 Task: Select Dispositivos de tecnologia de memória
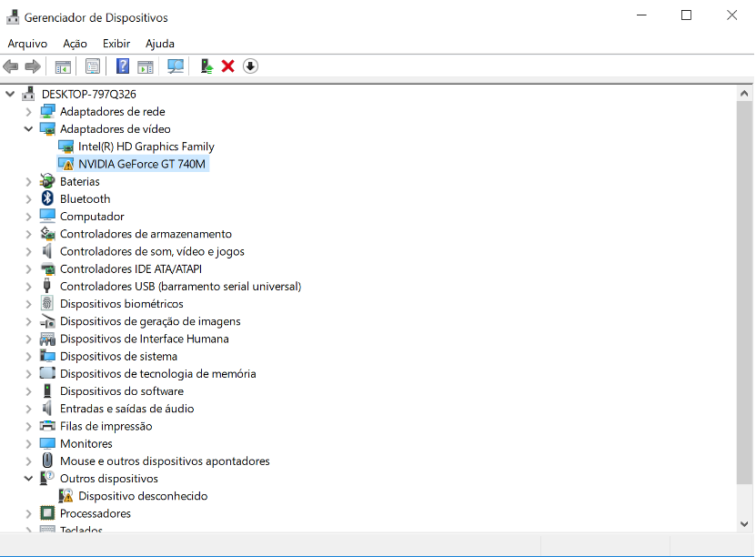[157, 374]
